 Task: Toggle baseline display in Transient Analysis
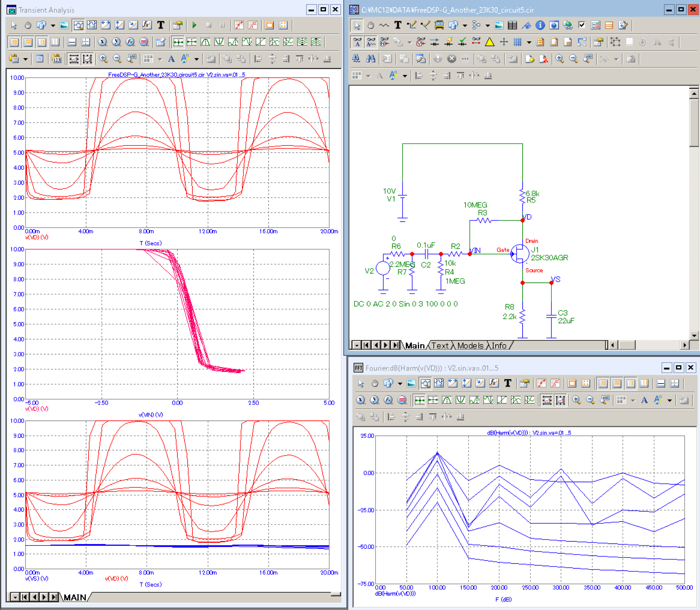click(72, 42)
